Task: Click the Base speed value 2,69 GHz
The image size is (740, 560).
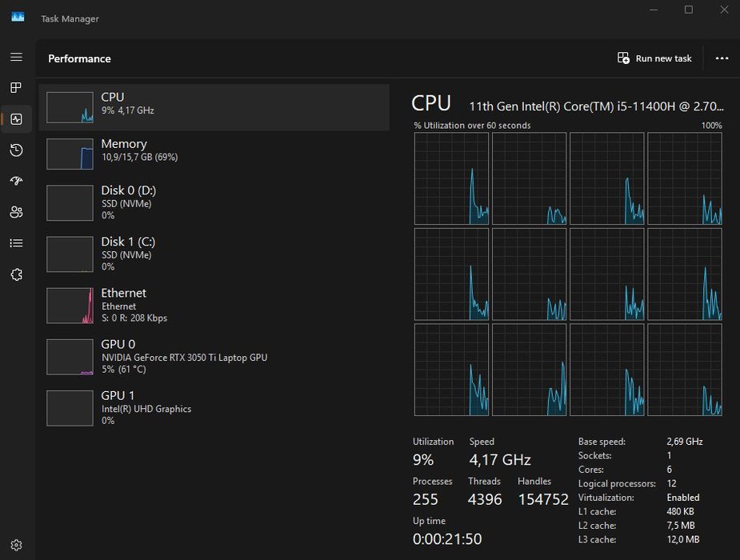Action: pyautogui.click(x=684, y=442)
